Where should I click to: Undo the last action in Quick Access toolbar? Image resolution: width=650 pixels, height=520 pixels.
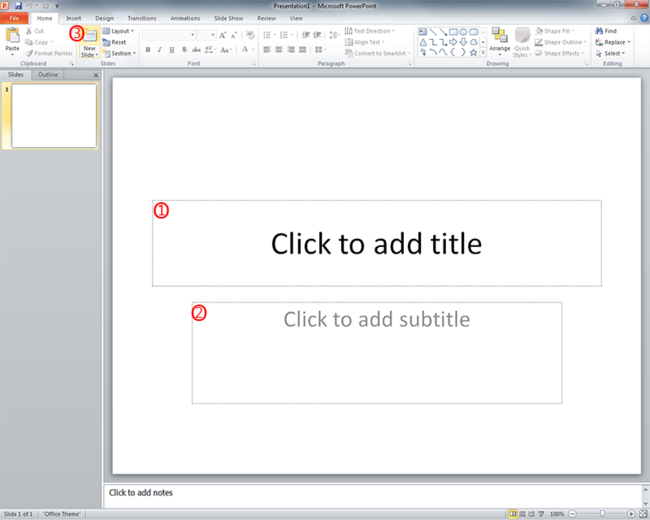point(30,6)
